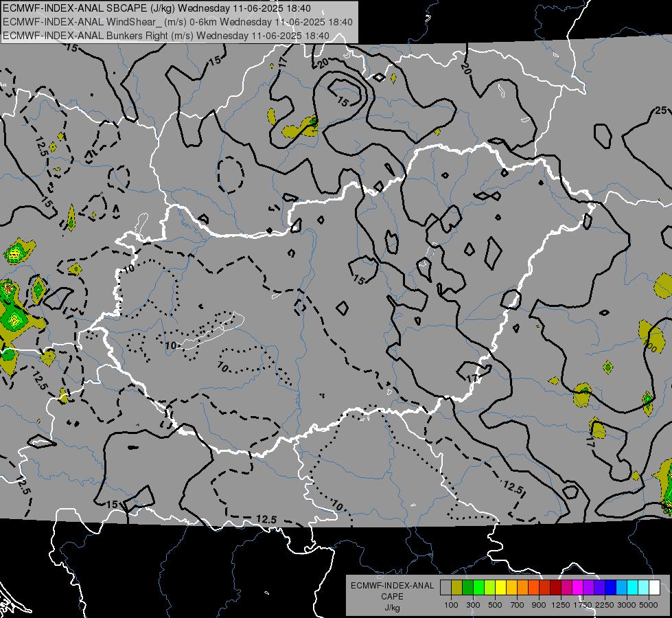Click ECMWF-INDEX-ANAL in the legend box
The height and width of the screenshot is (618, 672).
point(392,586)
